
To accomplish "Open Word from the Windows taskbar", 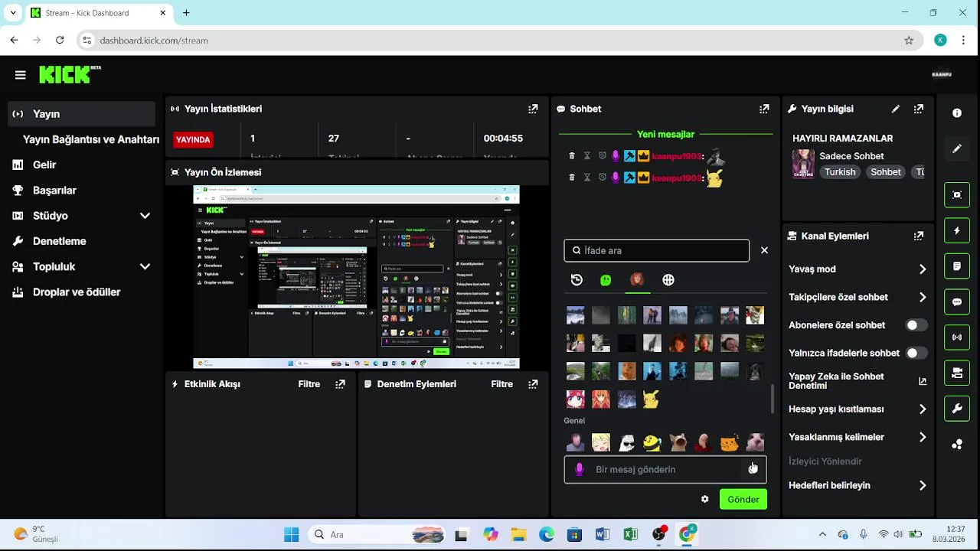I will tap(603, 534).
